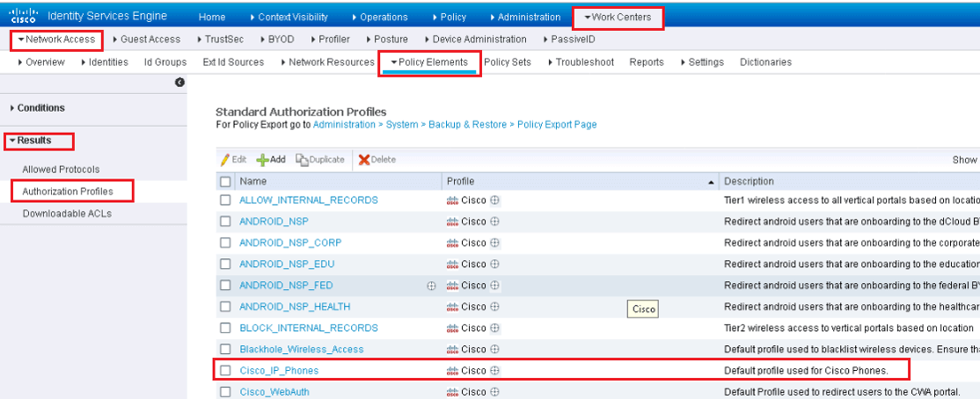Open the Context Visibility dropdown menu

click(289, 17)
